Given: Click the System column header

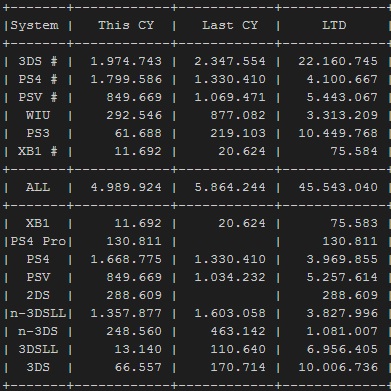Looking at the screenshot, I should point(35,25).
